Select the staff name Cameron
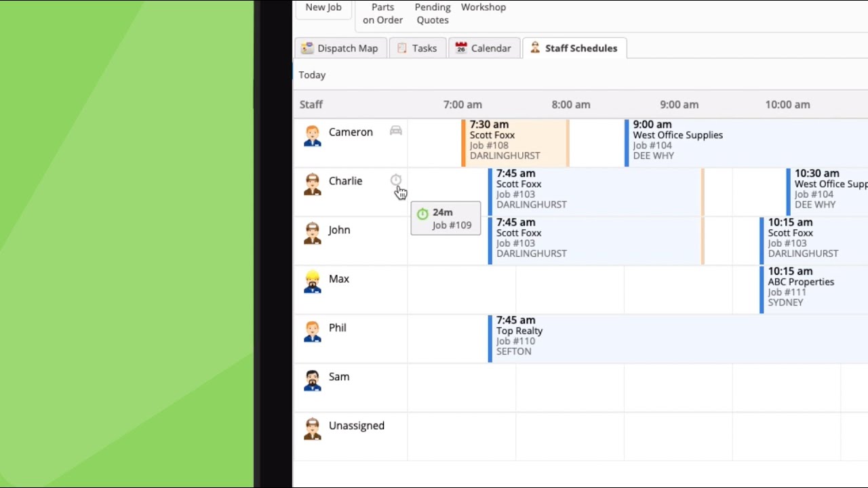Screen dimensions: 868x488 (351, 132)
